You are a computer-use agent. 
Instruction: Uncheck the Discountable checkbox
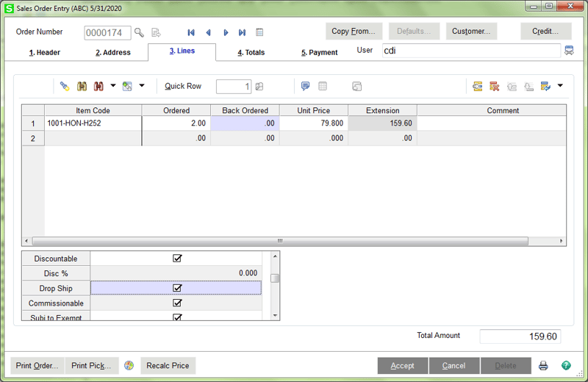click(176, 259)
